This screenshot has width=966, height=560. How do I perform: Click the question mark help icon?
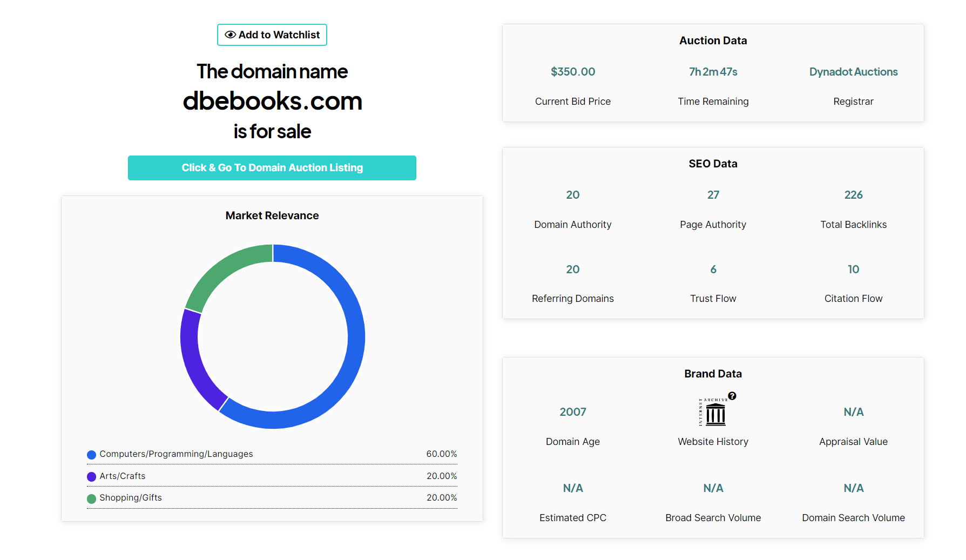click(x=732, y=396)
